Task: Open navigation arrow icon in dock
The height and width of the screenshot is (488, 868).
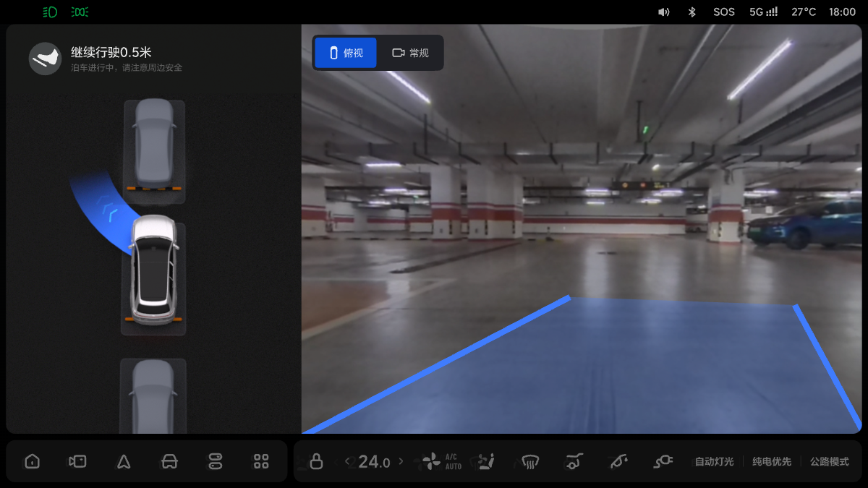Action: [x=124, y=461]
